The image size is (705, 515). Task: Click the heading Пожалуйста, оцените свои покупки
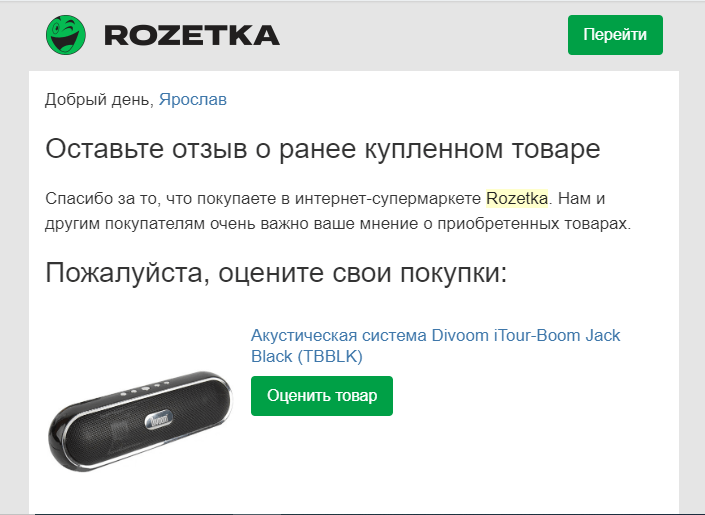[276, 273]
